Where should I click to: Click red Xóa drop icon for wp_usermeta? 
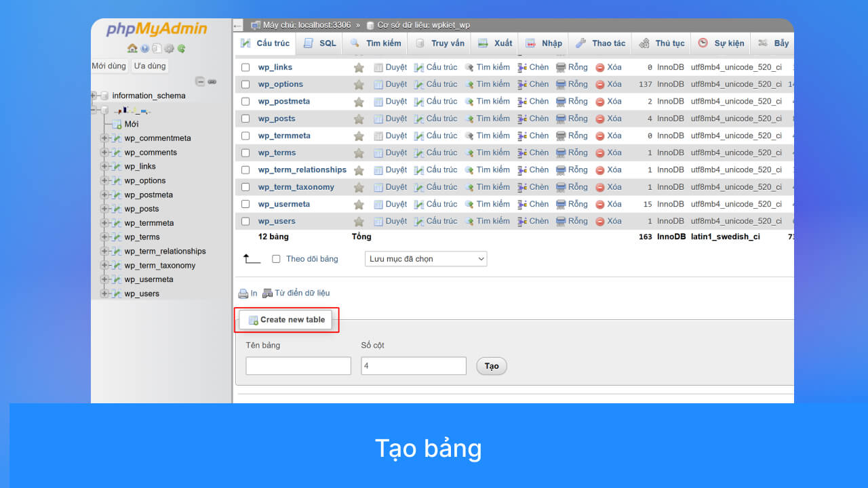[600, 204]
